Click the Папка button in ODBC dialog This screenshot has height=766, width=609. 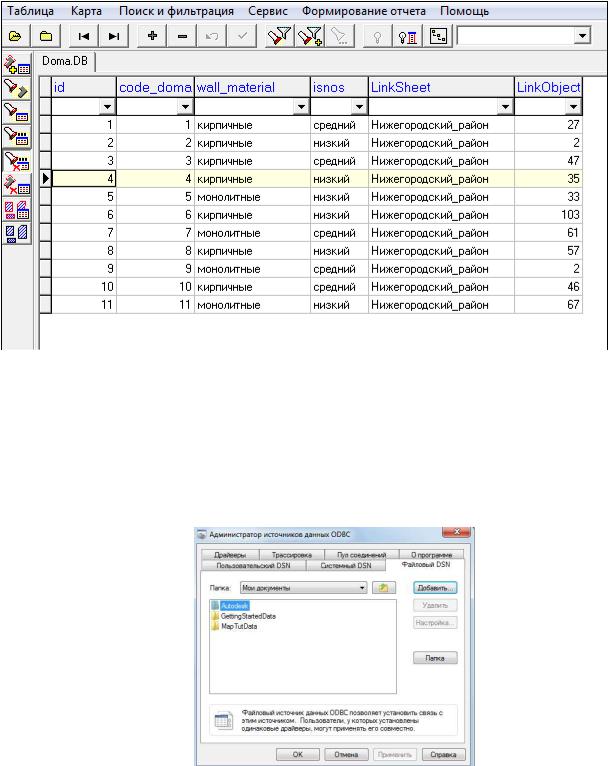(x=435, y=658)
